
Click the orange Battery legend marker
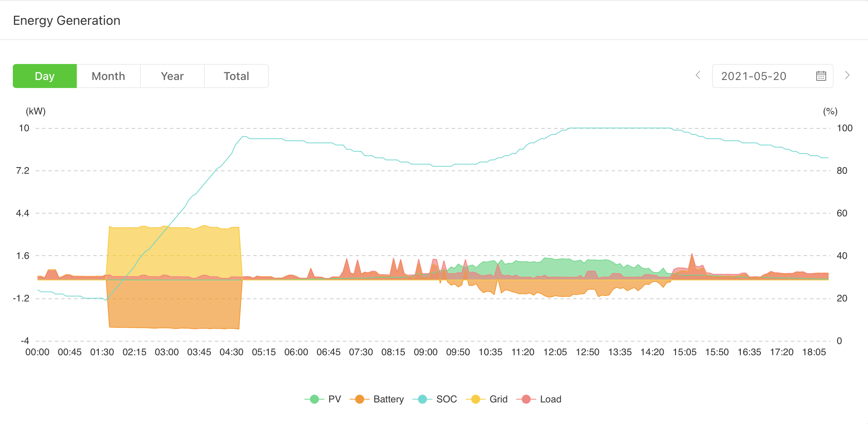[x=359, y=399]
